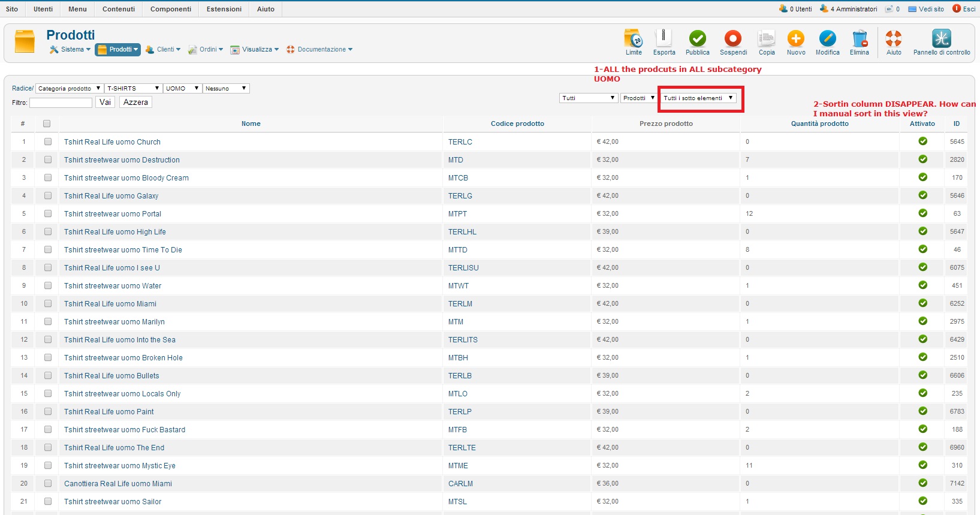The width and height of the screenshot is (980, 515).
Task: Check the row for Tshirt streetwear uomo Portal
Action: point(48,214)
